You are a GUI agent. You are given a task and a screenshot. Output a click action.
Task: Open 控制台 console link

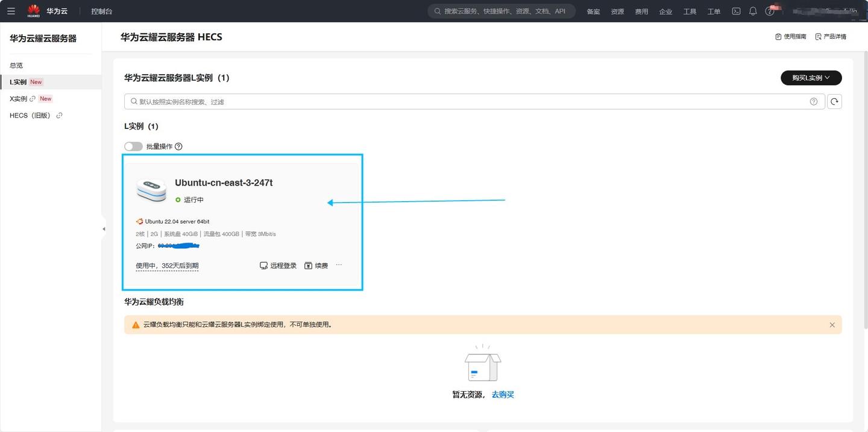101,11
